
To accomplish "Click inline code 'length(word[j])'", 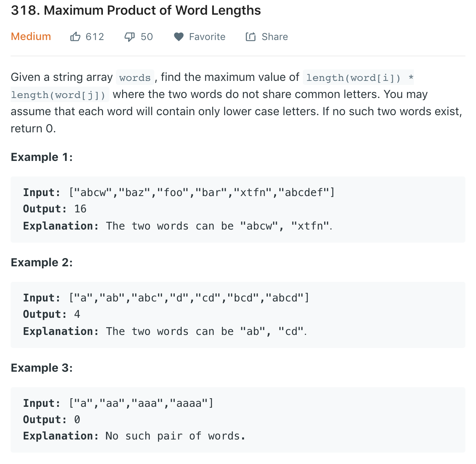I will (60, 95).
